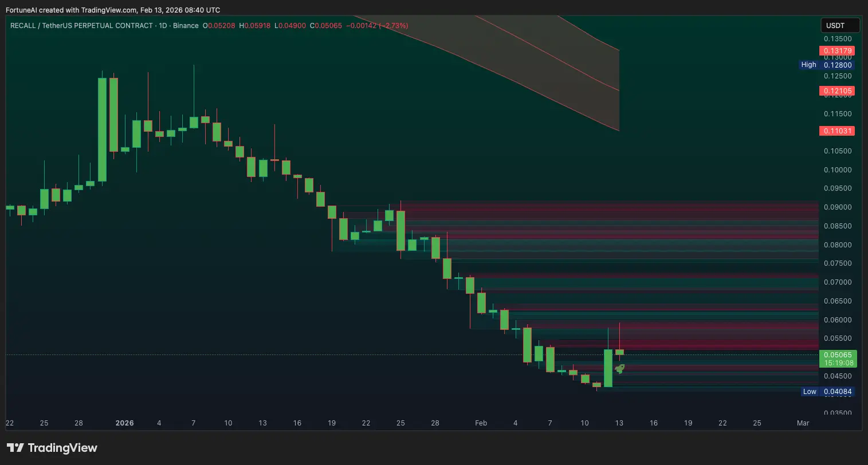Click the 0.12500 price axis label
The height and width of the screenshot is (465, 868).
[x=838, y=76]
